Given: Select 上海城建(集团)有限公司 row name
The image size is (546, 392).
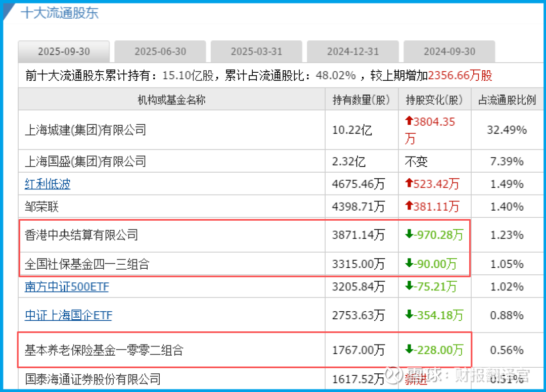Looking at the screenshot, I should 85,130.
